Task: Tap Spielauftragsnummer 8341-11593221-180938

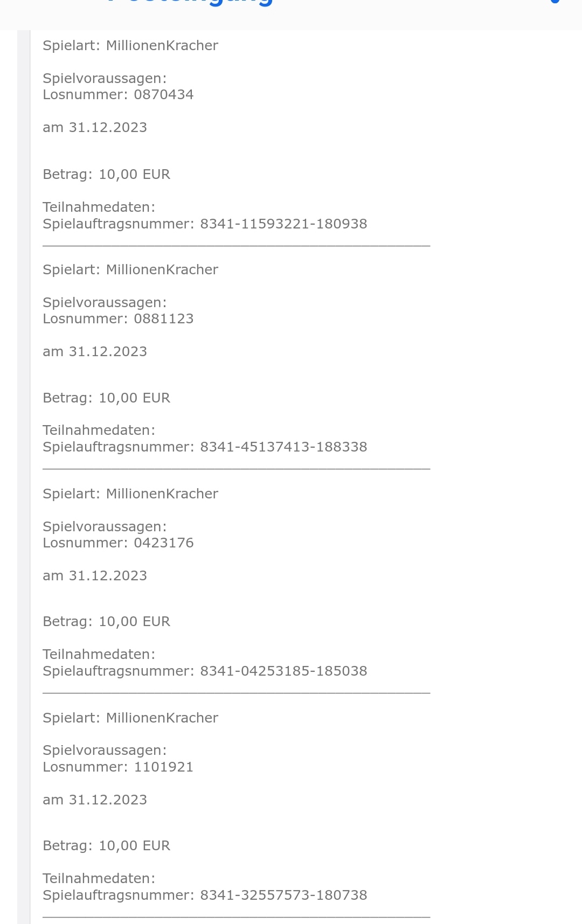Action: click(x=205, y=224)
